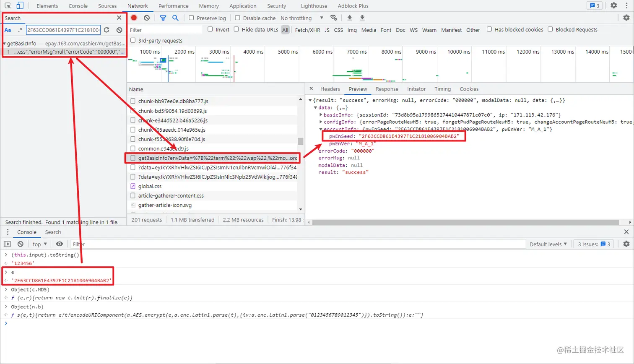The width and height of the screenshot is (634, 364).
Task: Click the console Filter input field
Action: coord(298,244)
